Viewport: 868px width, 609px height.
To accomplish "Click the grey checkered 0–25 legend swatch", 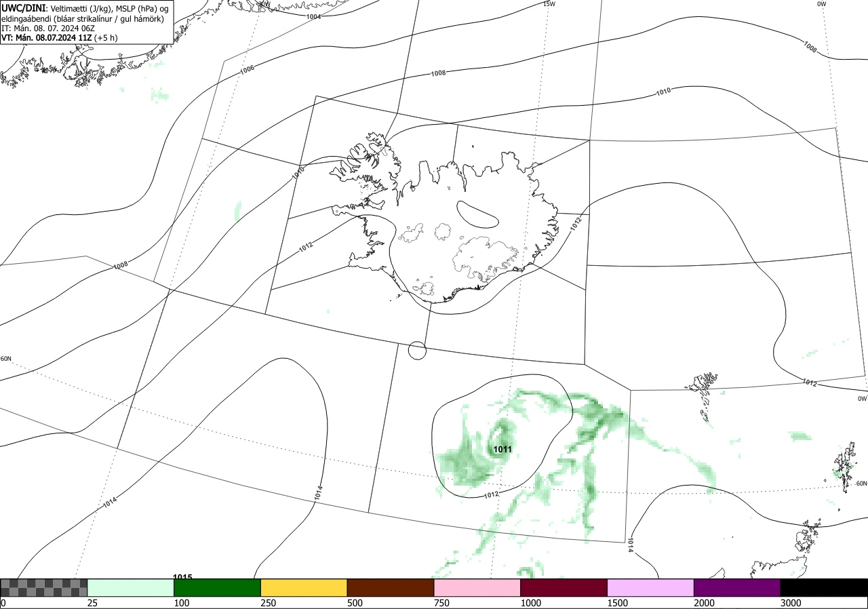I will 44,587.
